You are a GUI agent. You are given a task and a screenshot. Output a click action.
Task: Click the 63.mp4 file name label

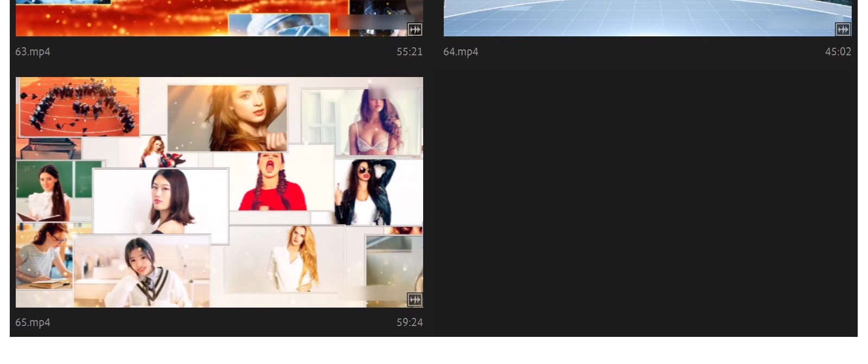click(33, 52)
